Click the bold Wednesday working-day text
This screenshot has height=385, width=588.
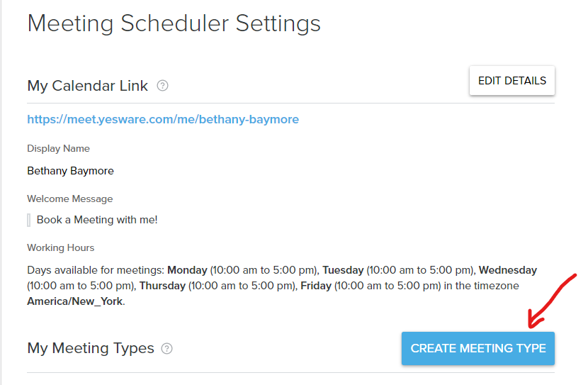(508, 270)
